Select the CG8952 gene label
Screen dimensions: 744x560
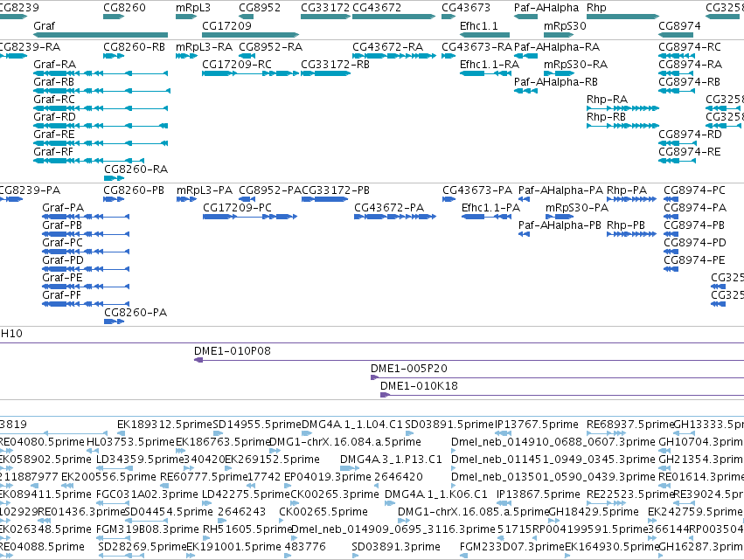tap(260, 8)
